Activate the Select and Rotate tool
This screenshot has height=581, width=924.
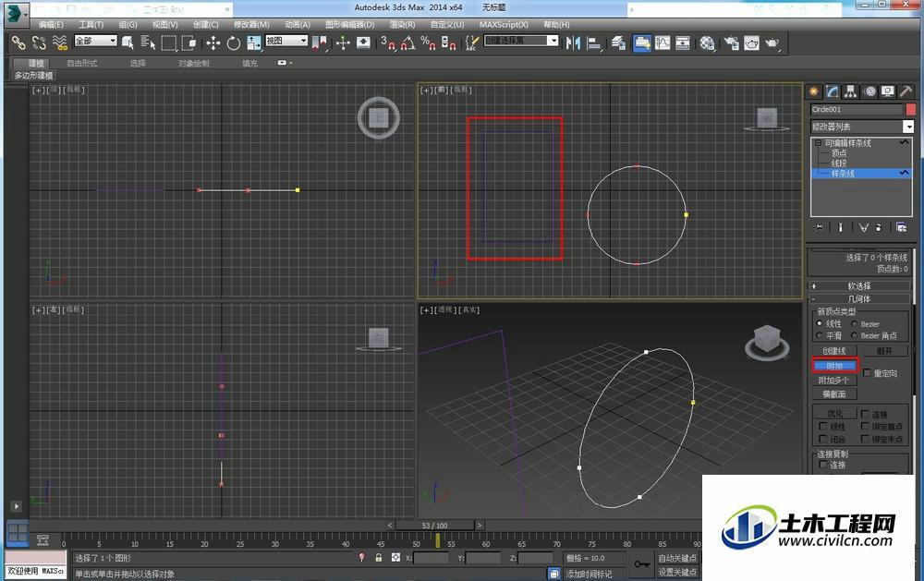coord(234,42)
